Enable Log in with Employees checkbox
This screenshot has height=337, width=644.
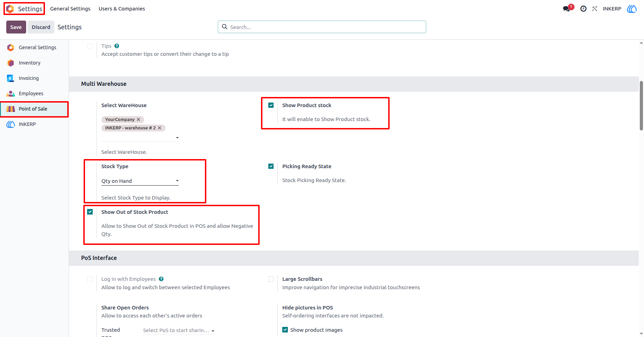[90, 279]
